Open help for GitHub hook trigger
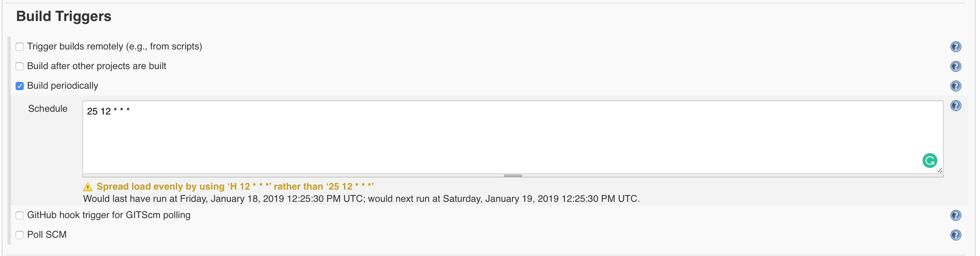This screenshot has width=980, height=256. 955,215
